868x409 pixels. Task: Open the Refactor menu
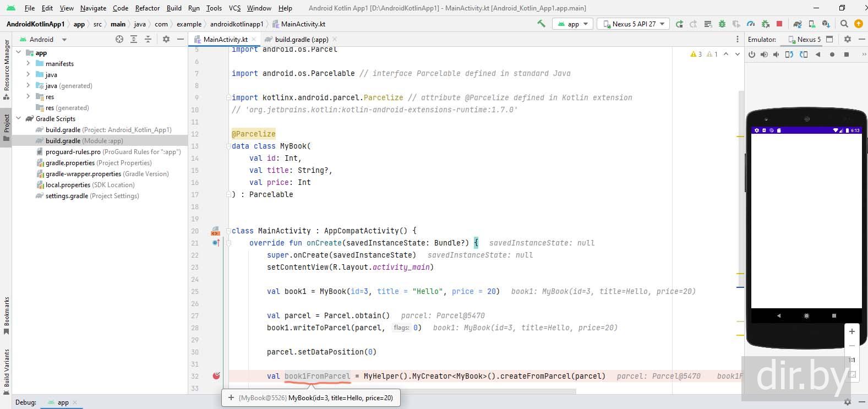[147, 8]
